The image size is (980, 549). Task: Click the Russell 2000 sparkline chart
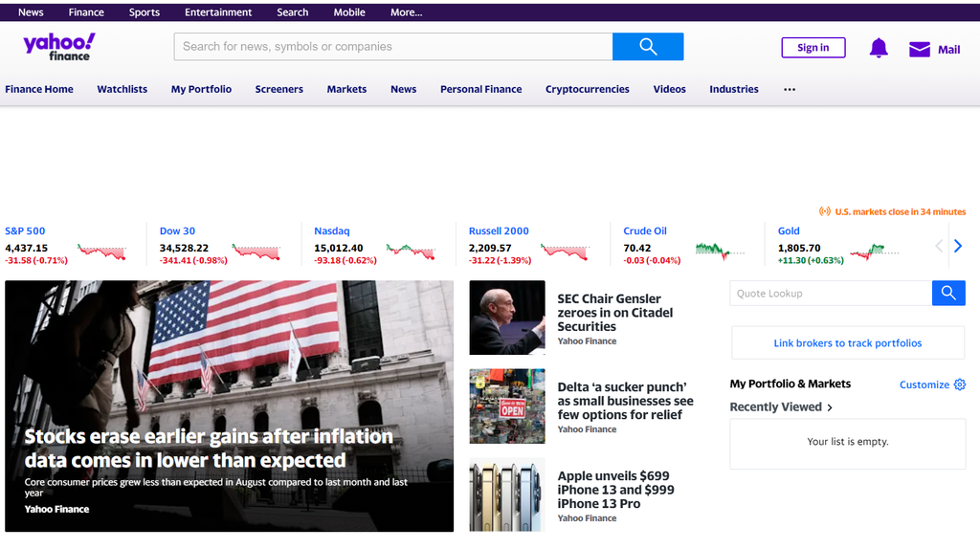[565, 252]
